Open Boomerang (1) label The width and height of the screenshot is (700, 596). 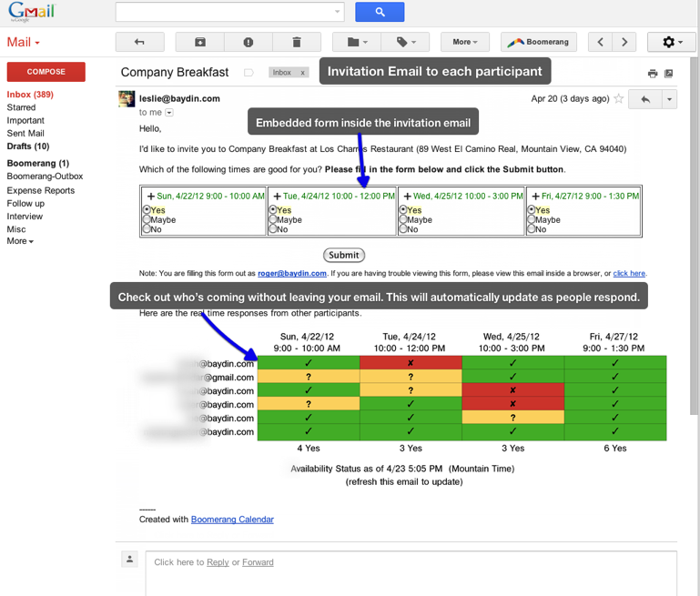(x=38, y=163)
